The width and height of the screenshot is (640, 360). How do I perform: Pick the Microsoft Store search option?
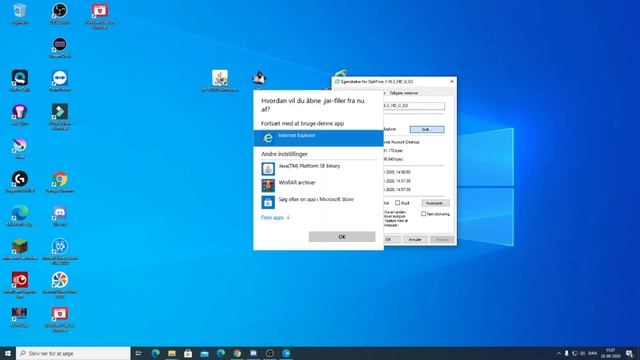pos(318,202)
